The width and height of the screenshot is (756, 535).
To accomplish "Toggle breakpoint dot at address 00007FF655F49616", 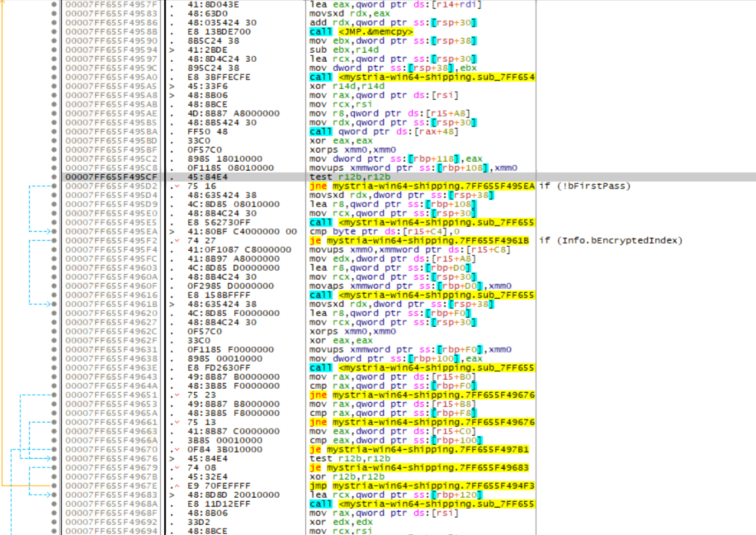I will tap(54, 296).
